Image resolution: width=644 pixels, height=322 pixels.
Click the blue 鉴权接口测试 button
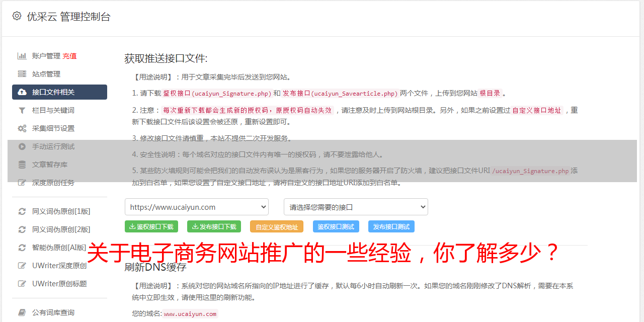tap(336, 226)
